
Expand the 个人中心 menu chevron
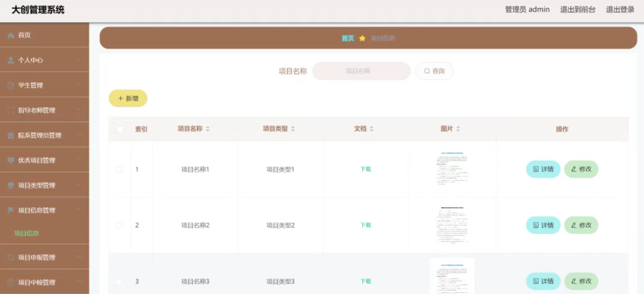79,60
